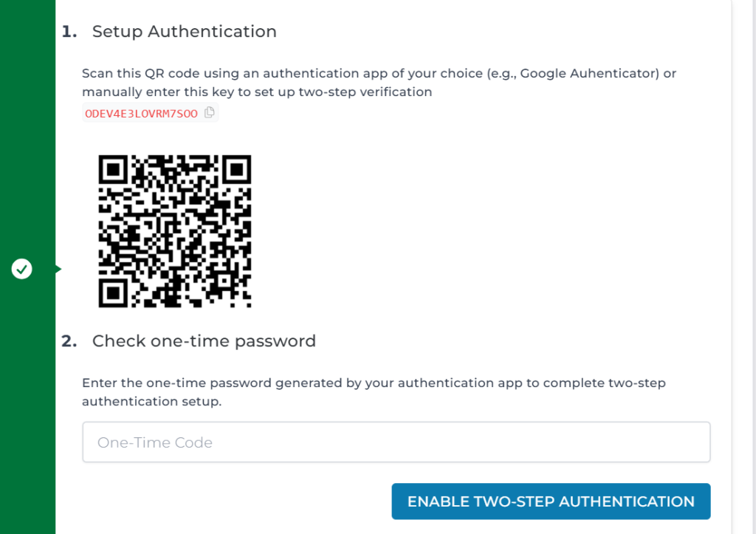Click the Google Auhenticator example text
Viewport: 756px width, 534px height.
[x=589, y=74]
